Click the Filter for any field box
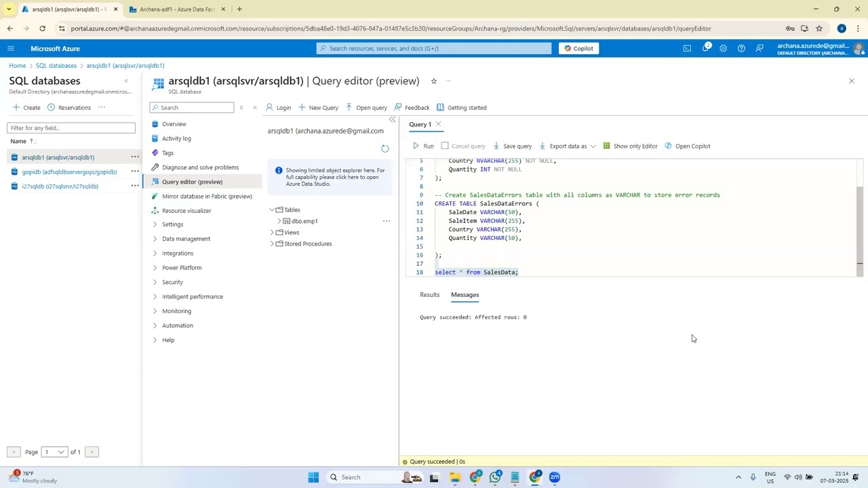 point(71,127)
